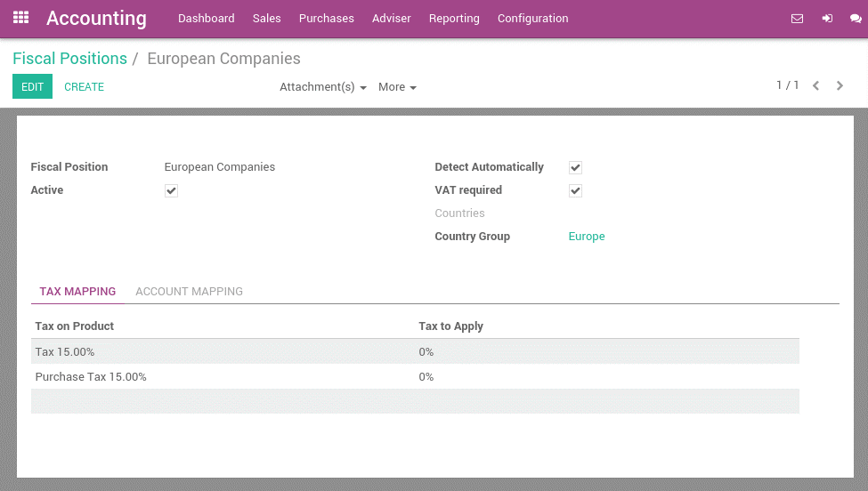Select the Purchase Tax 15.00% row
This screenshot has height=491, width=868.
coord(91,377)
